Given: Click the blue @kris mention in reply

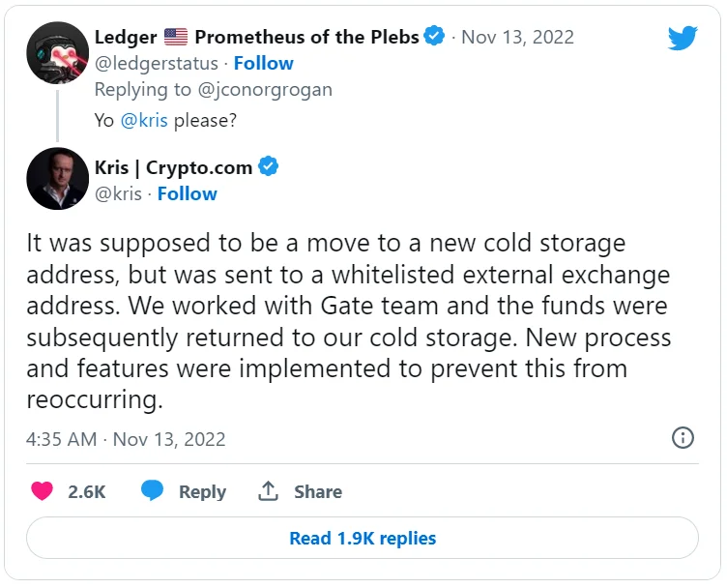Looking at the screenshot, I should click(144, 122).
